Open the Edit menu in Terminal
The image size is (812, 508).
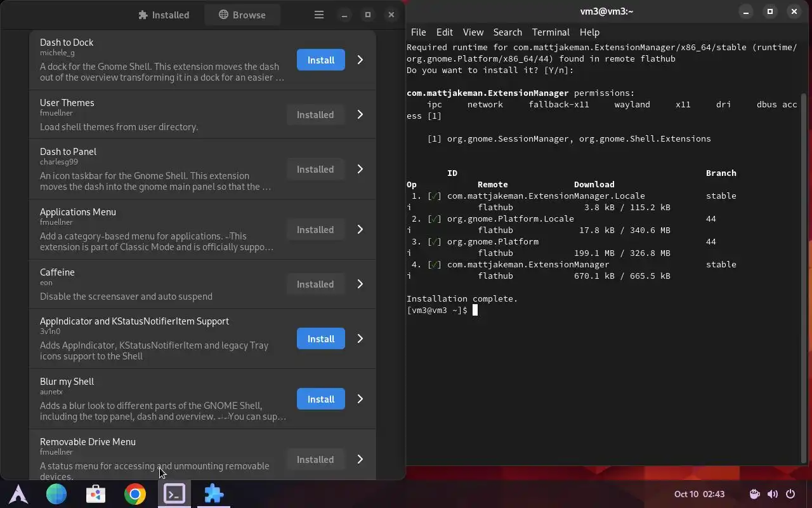[x=444, y=32]
